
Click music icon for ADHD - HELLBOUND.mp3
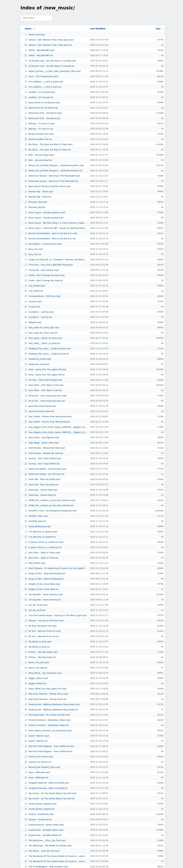point(26,50)
